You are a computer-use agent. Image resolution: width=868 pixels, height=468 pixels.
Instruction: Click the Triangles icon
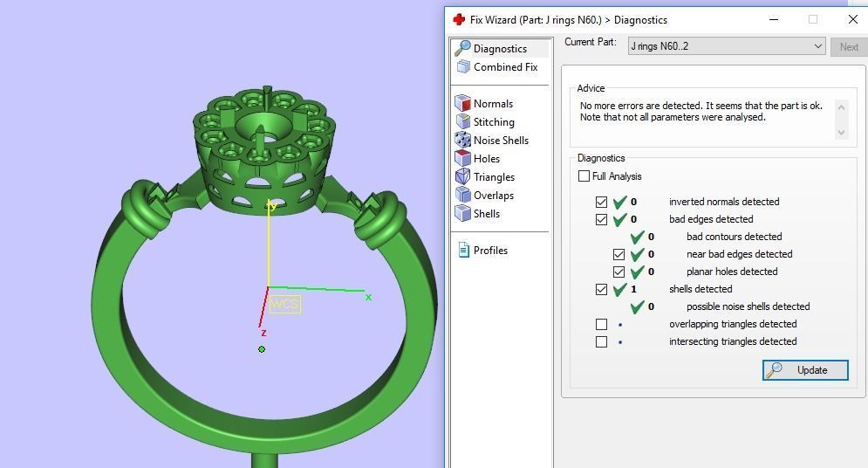462,176
